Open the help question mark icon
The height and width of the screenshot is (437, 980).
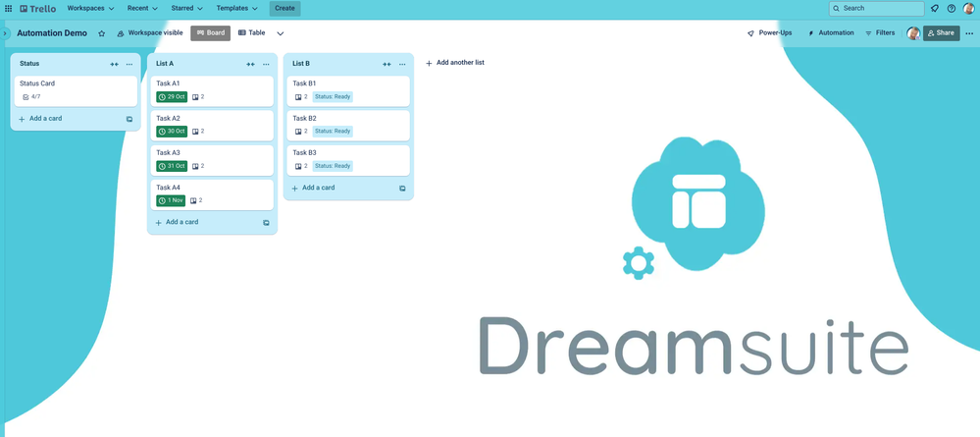[952, 9]
